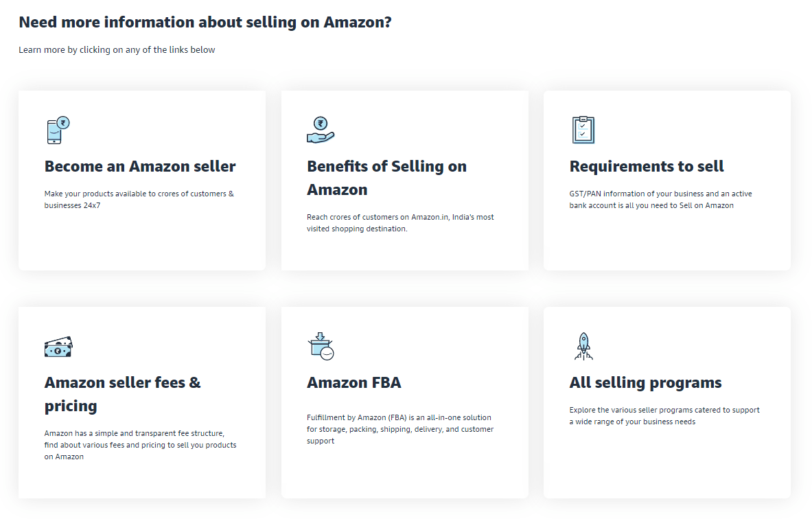Click the FBA box with arrow icon
The height and width of the screenshot is (519, 812).
pyautogui.click(x=320, y=347)
